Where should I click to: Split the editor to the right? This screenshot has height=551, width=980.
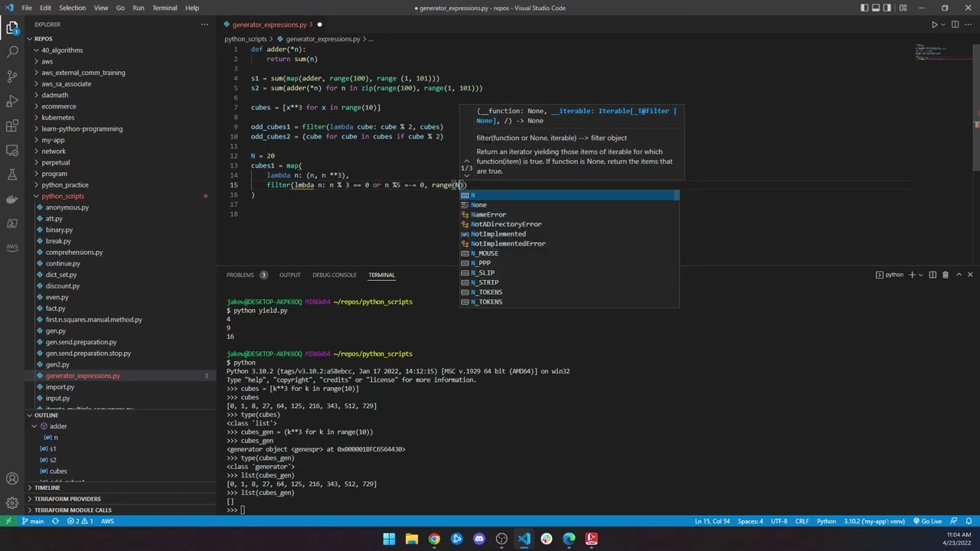point(955,24)
